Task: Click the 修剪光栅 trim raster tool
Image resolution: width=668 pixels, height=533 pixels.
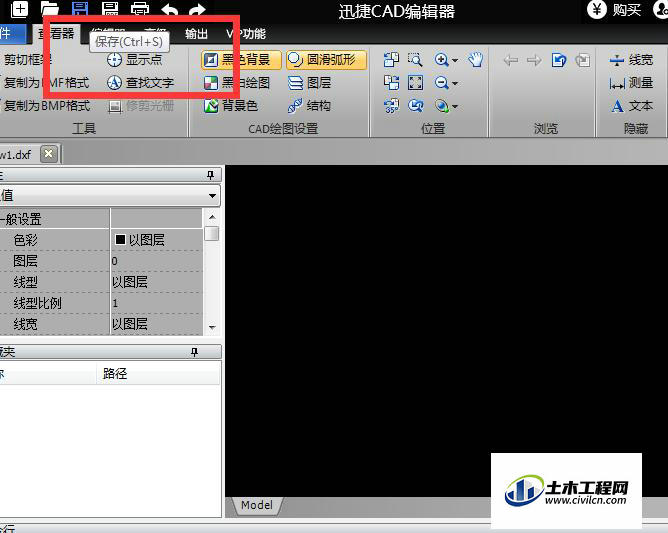Action: 141,105
